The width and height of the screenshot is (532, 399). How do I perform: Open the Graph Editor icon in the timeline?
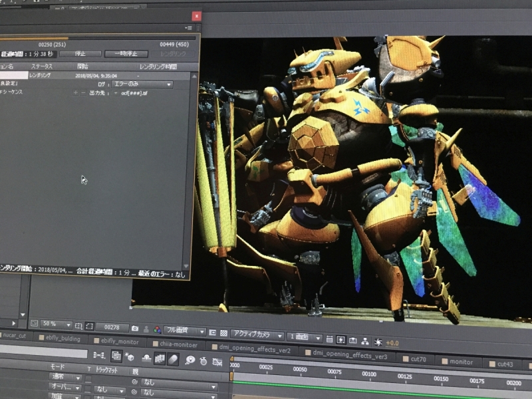(216, 362)
